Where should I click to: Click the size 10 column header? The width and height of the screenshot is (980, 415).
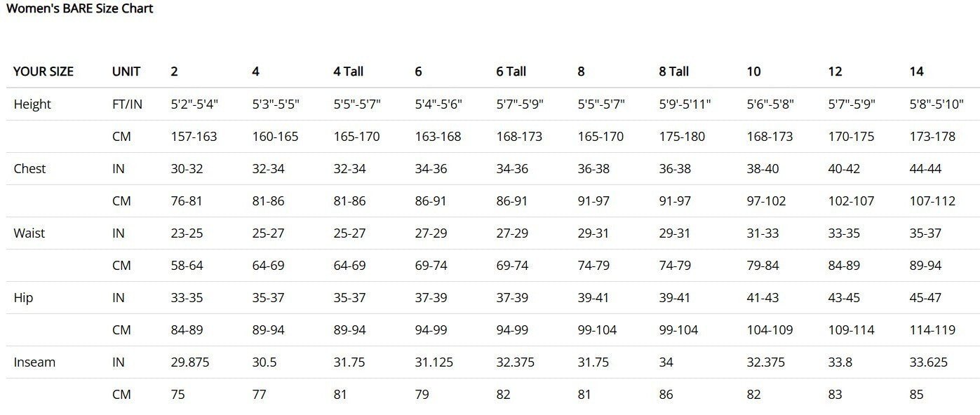753,72
